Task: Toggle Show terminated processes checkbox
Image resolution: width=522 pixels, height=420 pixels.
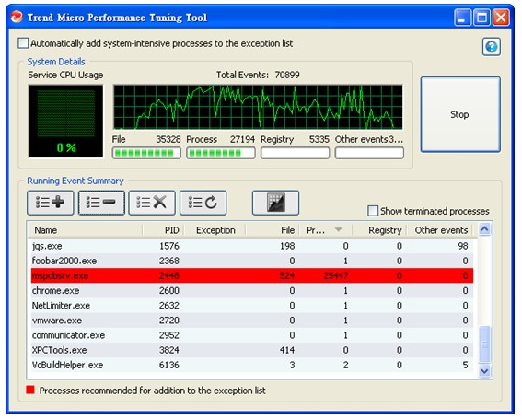Action: point(373,211)
